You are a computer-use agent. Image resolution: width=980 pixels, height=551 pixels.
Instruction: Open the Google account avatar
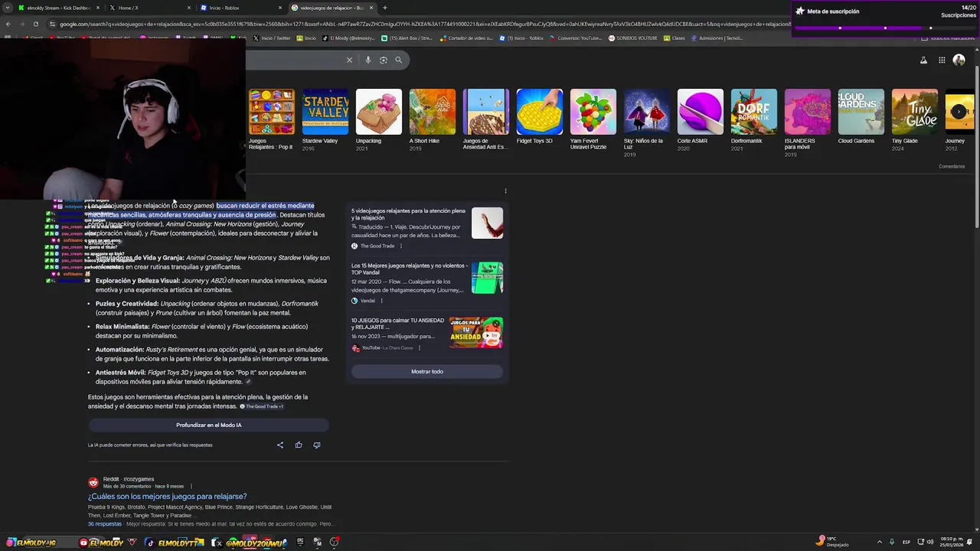click(959, 60)
